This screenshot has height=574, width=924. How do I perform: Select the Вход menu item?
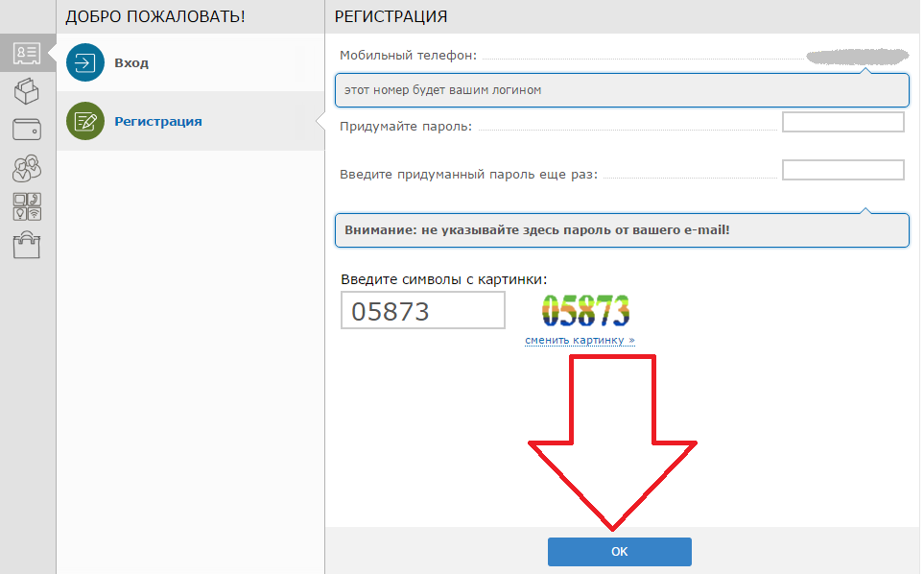tap(190, 62)
